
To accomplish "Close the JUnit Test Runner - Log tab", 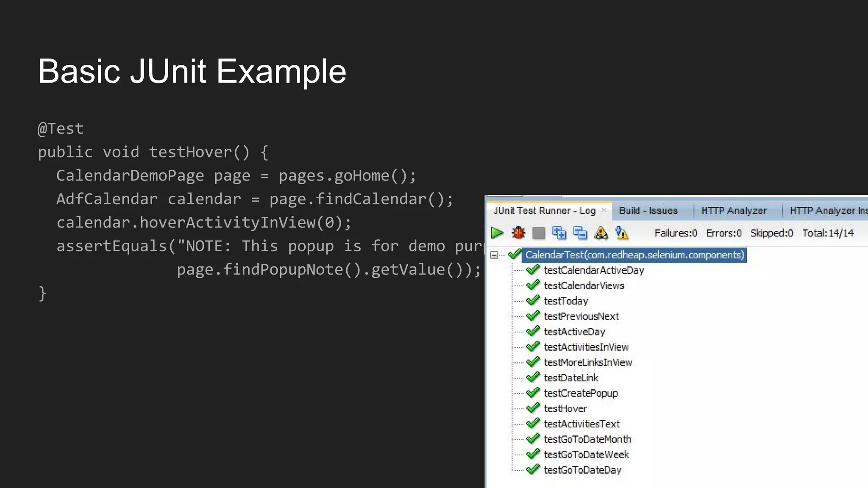I will pyautogui.click(x=604, y=210).
